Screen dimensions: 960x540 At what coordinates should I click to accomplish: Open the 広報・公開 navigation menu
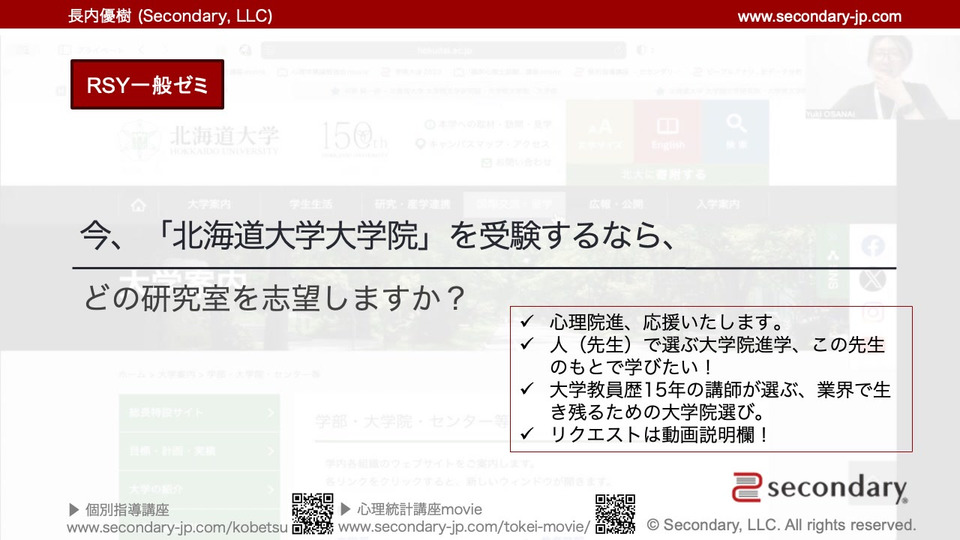[x=616, y=204]
